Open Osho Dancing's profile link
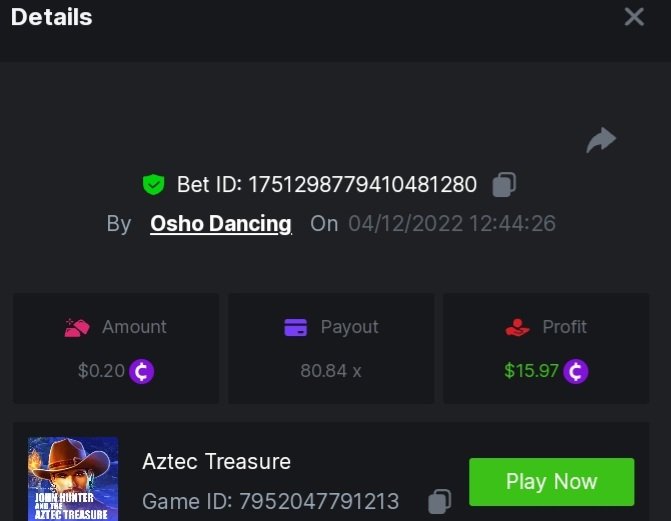 coord(220,223)
